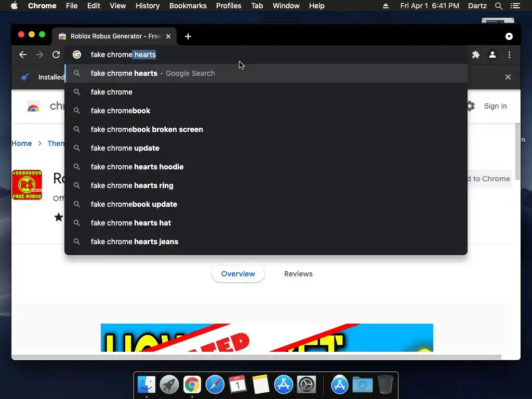Screen dimensions: 532x399
Task: Open the Bookmarks menu
Action: [188, 6]
